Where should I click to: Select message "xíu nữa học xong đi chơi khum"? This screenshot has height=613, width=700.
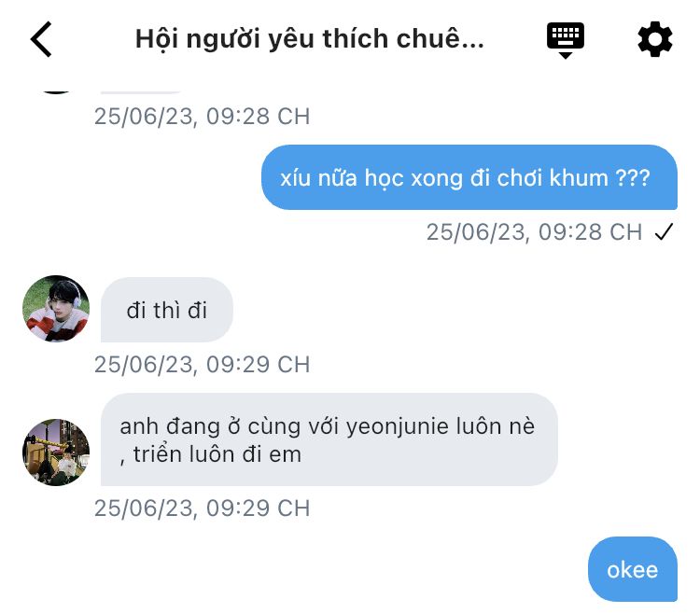point(468,177)
